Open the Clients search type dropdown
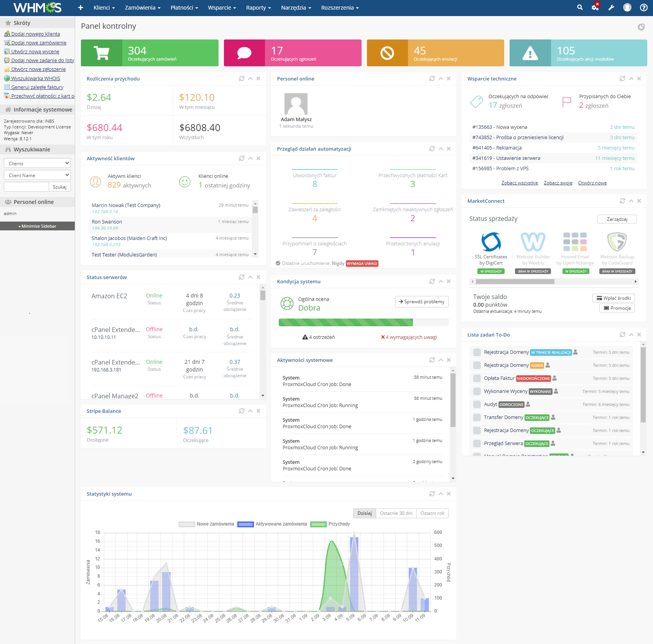The width and height of the screenshot is (653, 644). coord(37,163)
